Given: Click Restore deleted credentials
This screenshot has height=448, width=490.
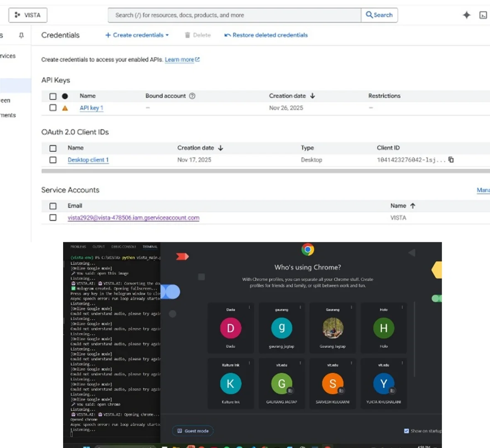Looking at the screenshot, I should pyautogui.click(x=266, y=35).
